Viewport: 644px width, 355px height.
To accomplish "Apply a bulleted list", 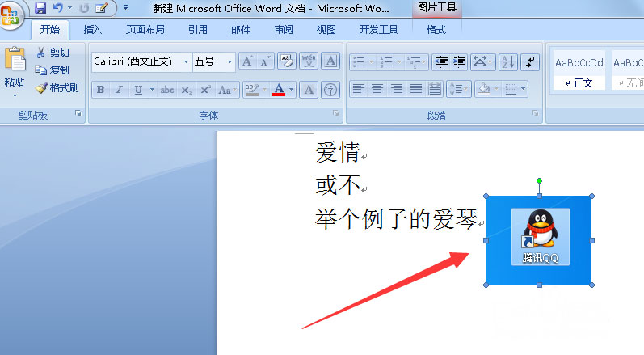I will coord(359,62).
